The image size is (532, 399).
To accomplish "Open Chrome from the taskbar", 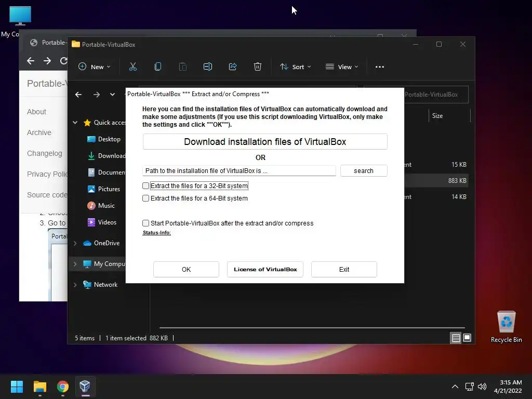I will click(63, 387).
